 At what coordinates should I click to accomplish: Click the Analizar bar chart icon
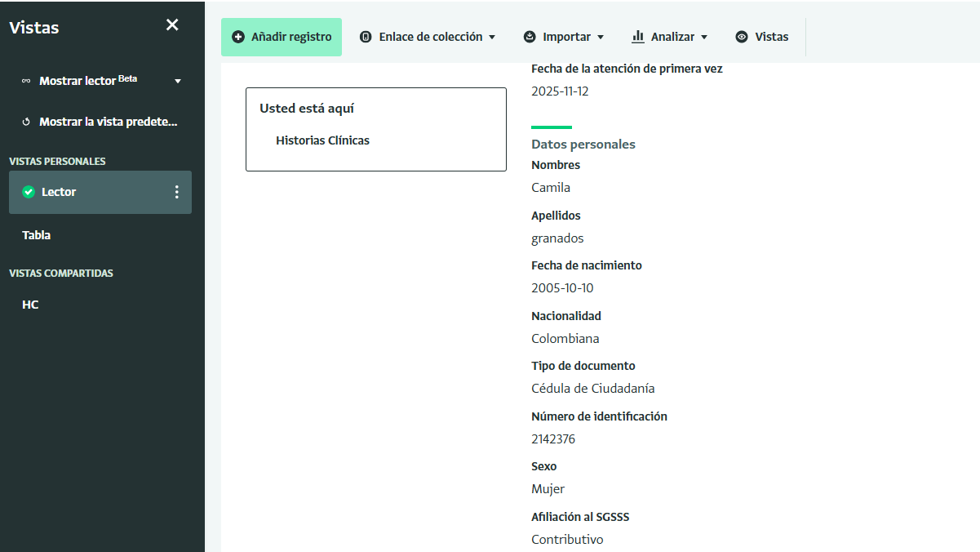point(638,37)
